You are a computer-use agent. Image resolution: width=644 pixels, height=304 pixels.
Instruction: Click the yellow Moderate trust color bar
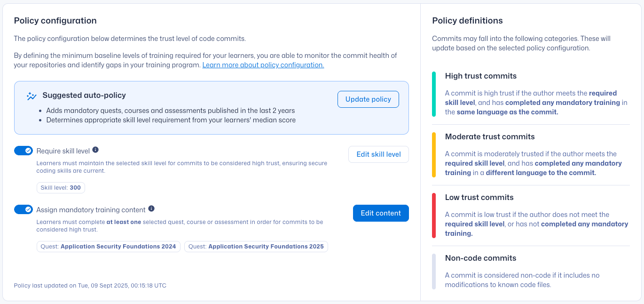(x=434, y=155)
